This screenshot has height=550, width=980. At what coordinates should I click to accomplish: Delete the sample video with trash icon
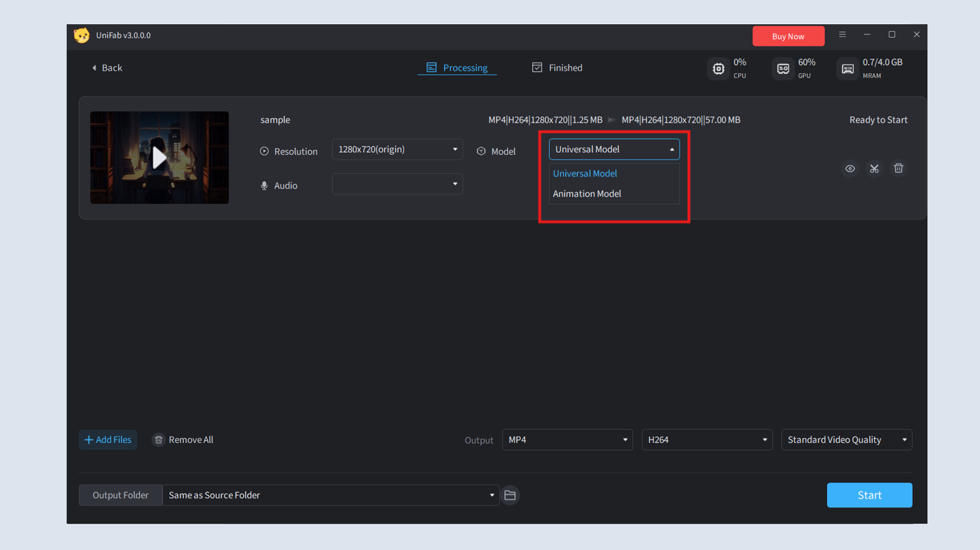[x=899, y=168]
